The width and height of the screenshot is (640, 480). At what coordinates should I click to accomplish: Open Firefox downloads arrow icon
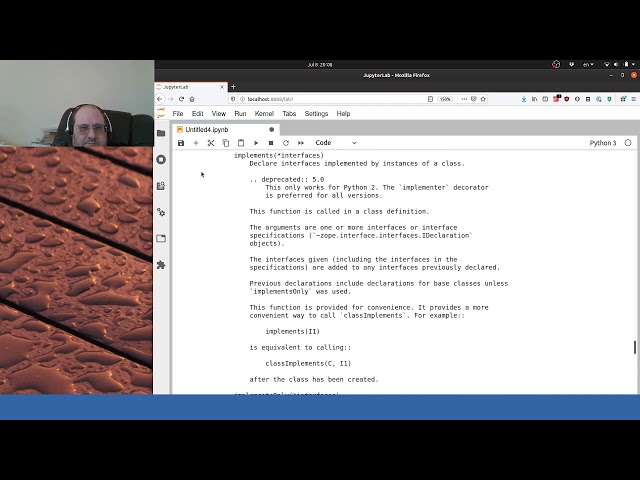click(524, 99)
